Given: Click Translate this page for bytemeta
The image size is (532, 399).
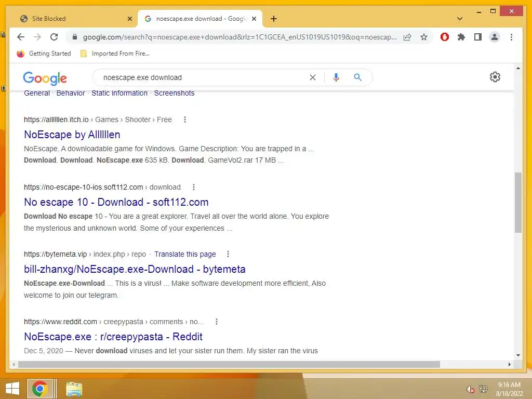Looking at the screenshot, I should tap(185, 254).
